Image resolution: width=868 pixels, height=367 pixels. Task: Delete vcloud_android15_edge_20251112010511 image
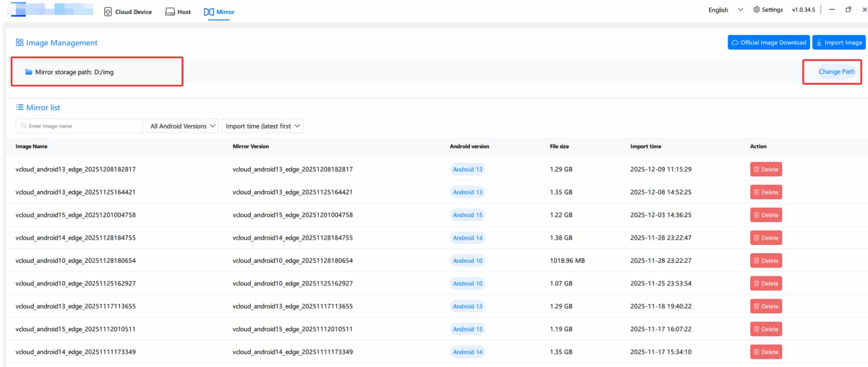[x=766, y=329]
